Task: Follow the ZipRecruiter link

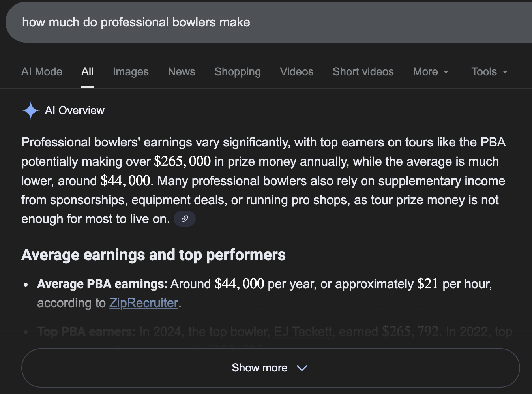Action: 144,303
